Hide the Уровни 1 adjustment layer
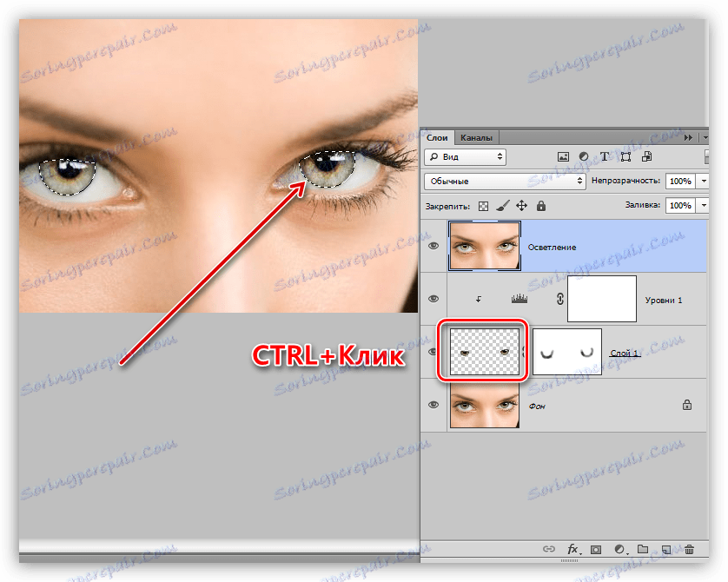 (433, 299)
